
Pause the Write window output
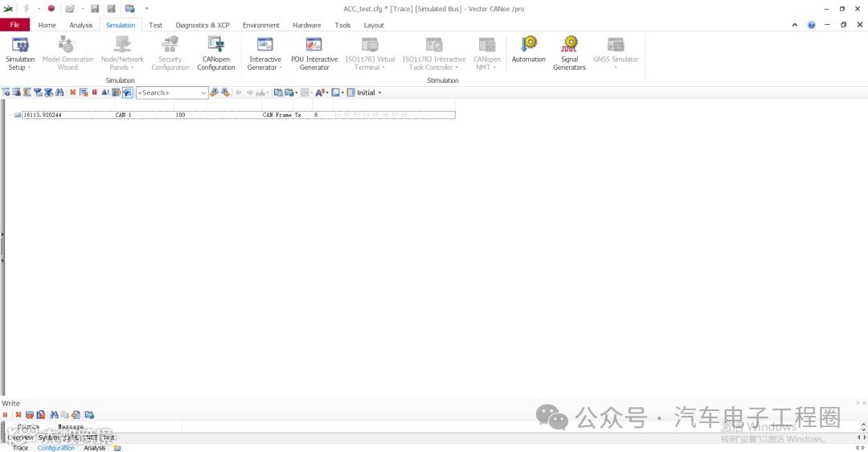click(5, 415)
